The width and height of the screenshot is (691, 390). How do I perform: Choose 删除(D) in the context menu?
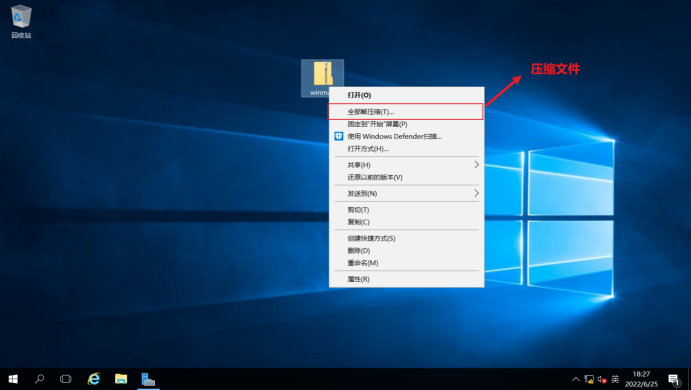(406, 251)
